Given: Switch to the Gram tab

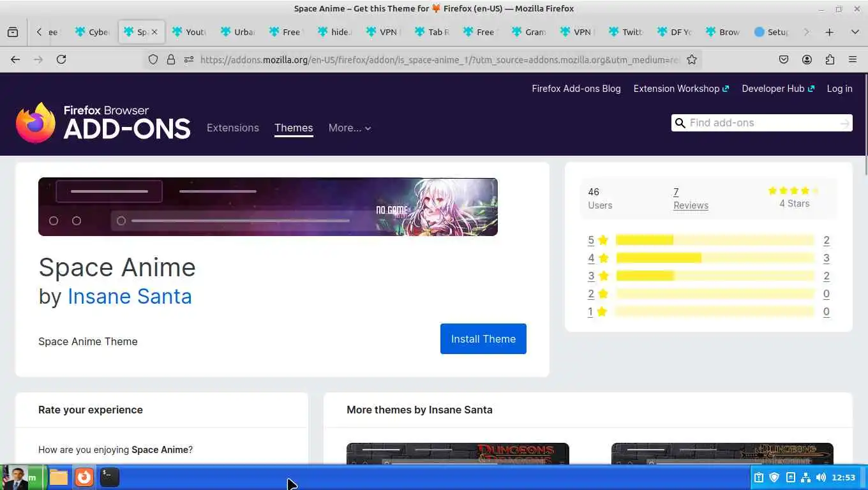Looking at the screenshot, I should 529,32.
